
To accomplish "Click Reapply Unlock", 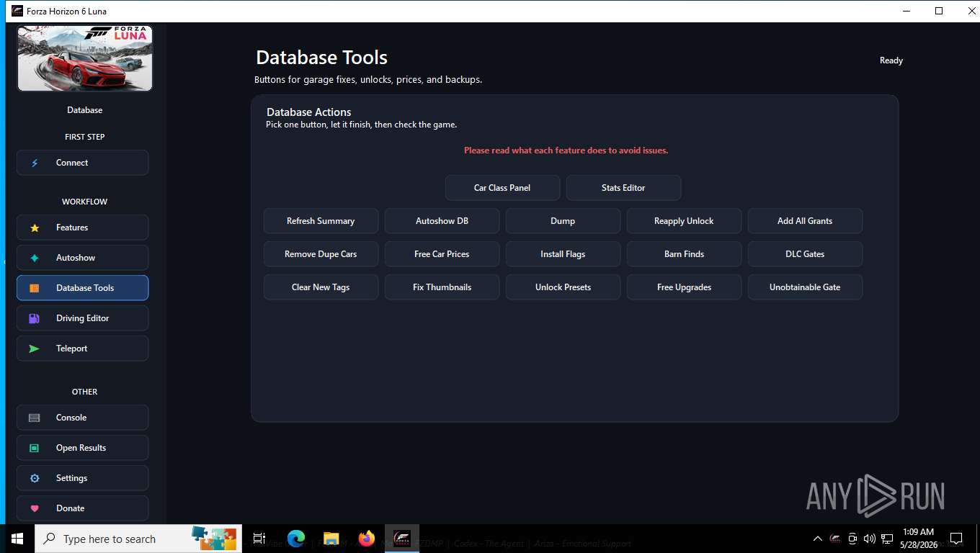I will click(684, 221).
